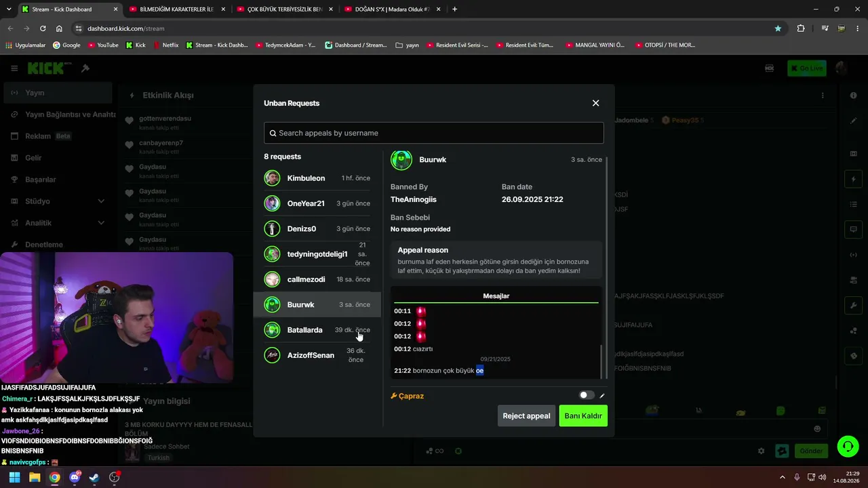Click the TheAninogiis banned-by name
The height and width of the screenshot is (488, 868).
[414, 199]
